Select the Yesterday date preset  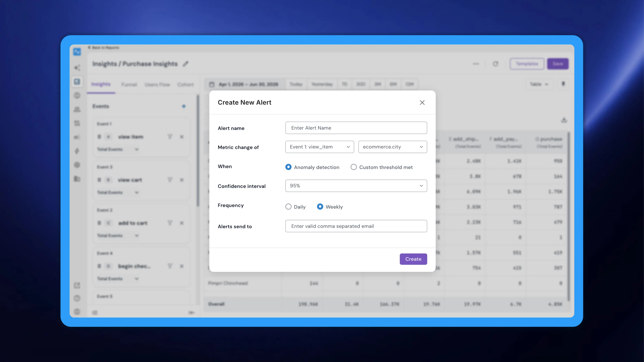pyautogui.click(x=322, y=84)
